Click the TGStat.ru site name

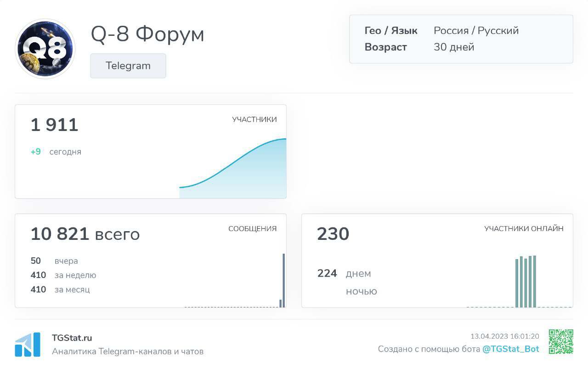pyautogui.click(x=72, y=338)
